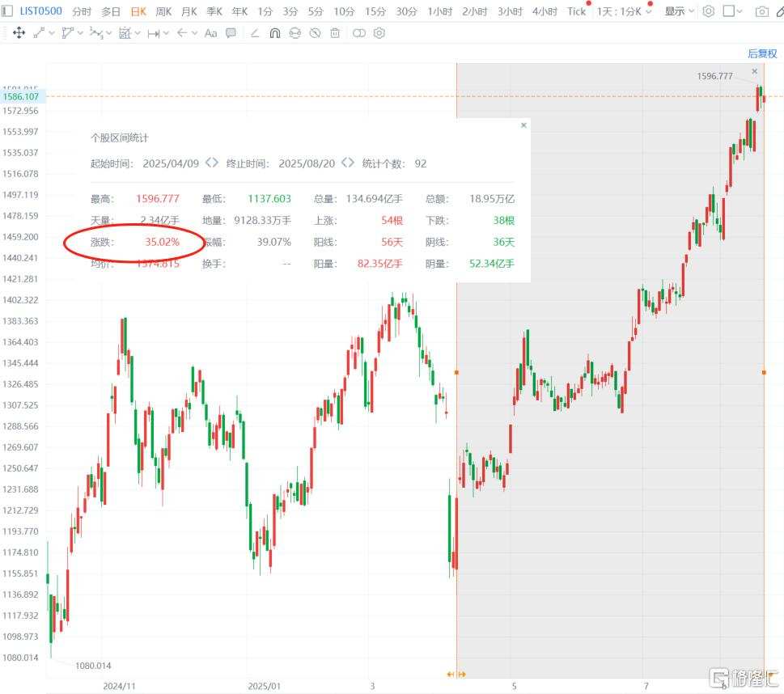Switch to the 分时 intraday tab
Screen dimensions: 784x694
(82, 11)
